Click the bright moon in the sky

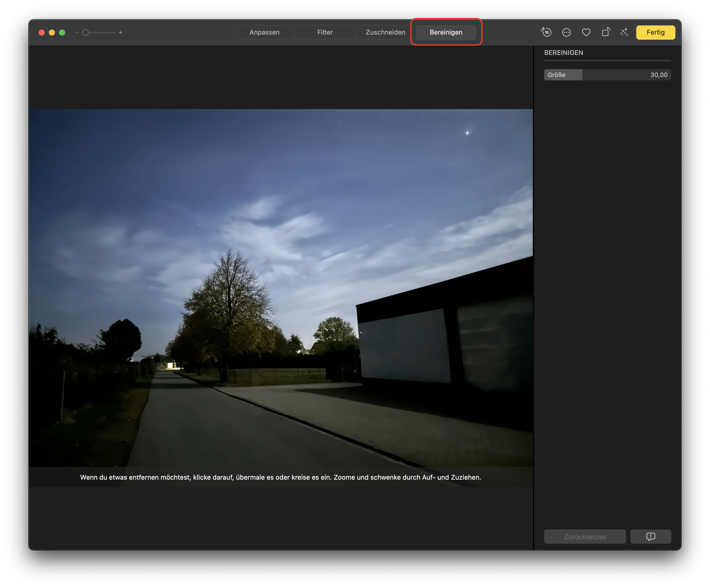[468, 133]
